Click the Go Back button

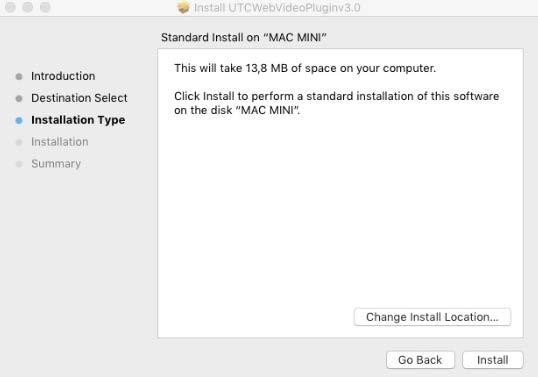point(420,360)
